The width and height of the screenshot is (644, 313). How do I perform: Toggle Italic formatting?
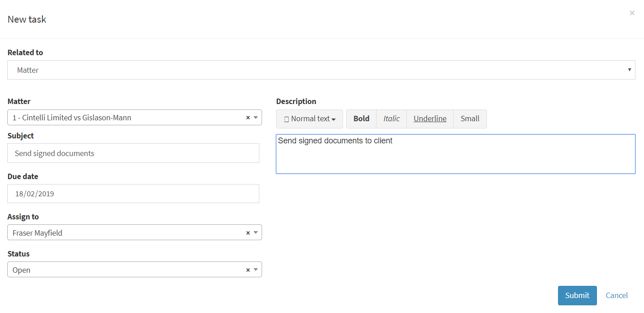391,119
